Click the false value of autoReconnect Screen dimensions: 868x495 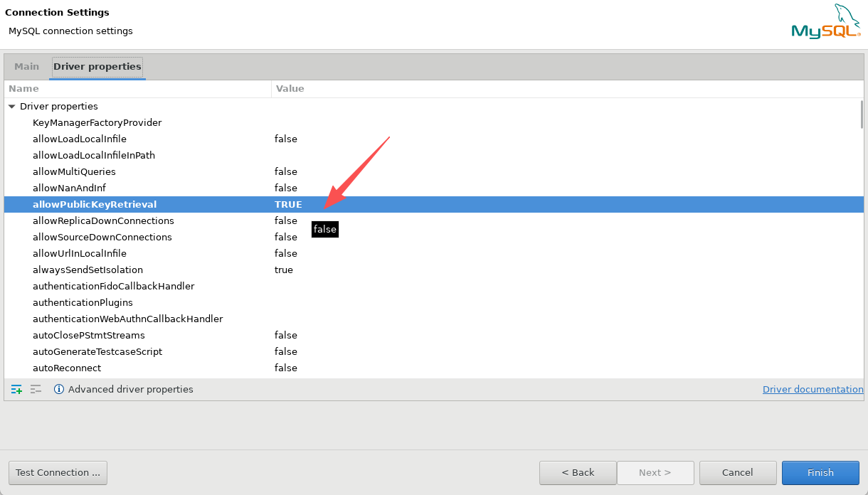tap(286, 368)
